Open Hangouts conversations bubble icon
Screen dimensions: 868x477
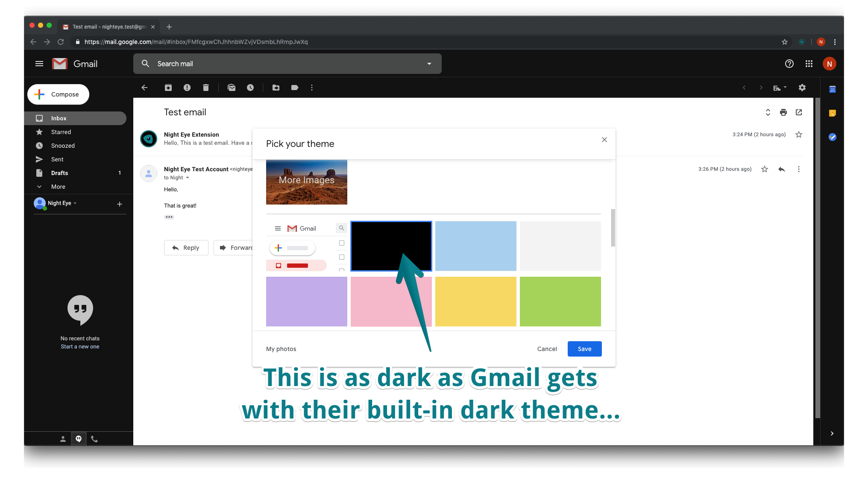[79, 439]
